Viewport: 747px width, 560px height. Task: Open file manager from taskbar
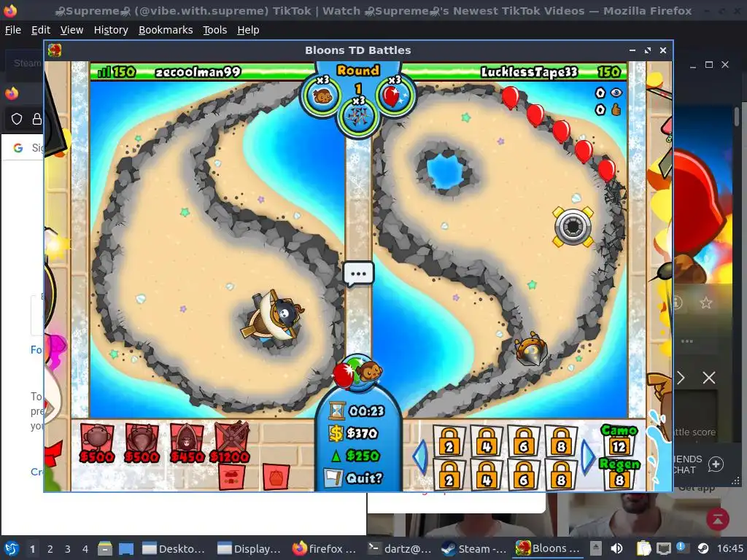[105, 548]
